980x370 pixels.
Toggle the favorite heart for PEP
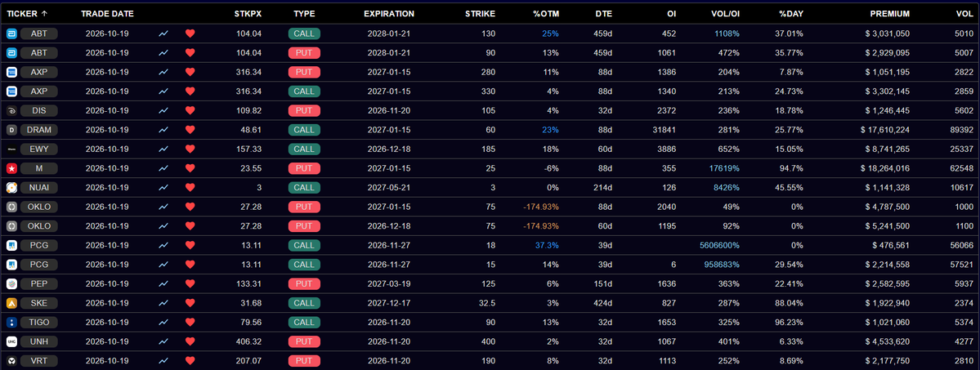coord(190,283)
